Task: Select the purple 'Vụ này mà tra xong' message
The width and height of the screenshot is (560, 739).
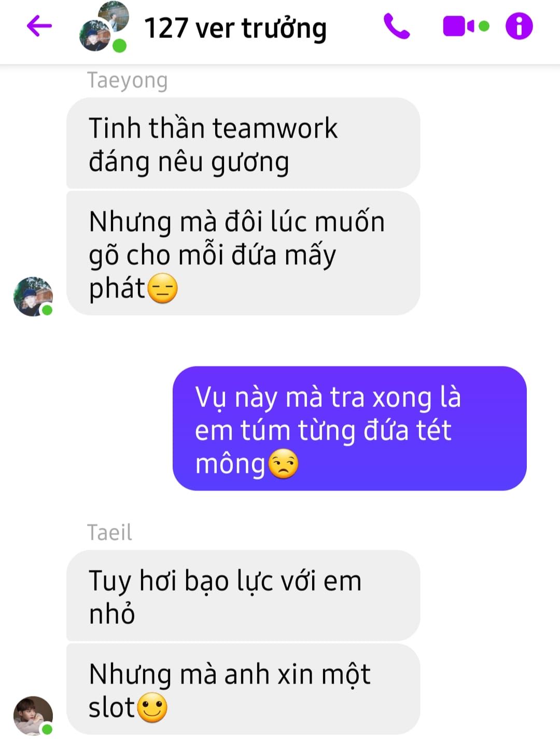Action: coord(349,429)
